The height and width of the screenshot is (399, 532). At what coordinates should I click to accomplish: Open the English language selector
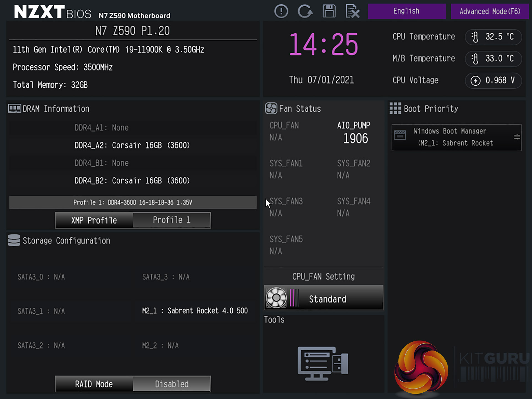406,11
